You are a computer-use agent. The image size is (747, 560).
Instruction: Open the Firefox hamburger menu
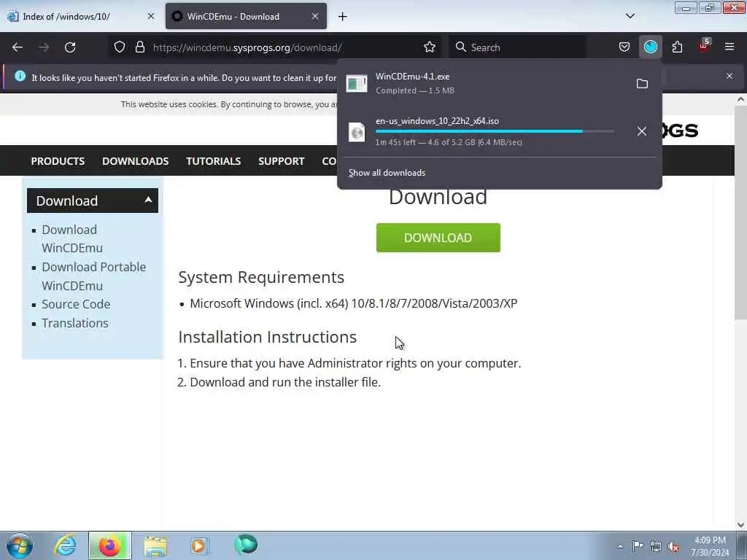pyautogui.click(x=729, y=47)
